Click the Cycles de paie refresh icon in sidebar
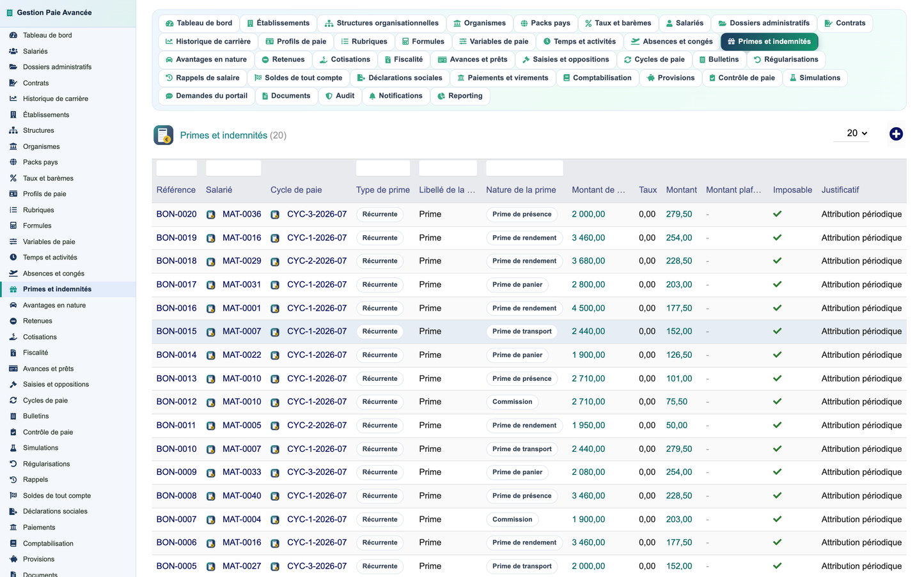Screen dimensions: 924x577 [x=13, y=401]
